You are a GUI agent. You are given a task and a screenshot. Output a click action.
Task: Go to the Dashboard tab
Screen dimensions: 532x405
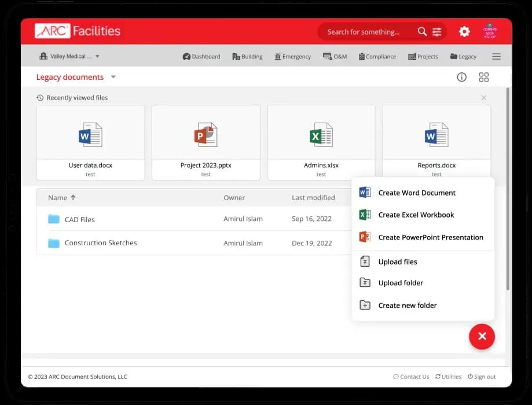[x=201, y=57]
